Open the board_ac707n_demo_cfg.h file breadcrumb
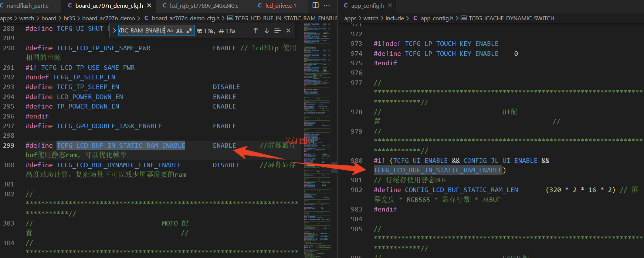The height and width of the screenshot is (258, 644). (182, 18)
